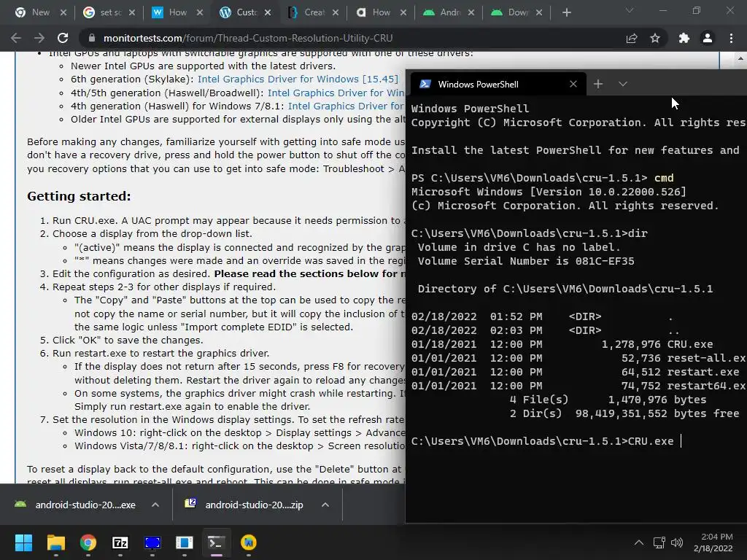This screenshot has height=560, width=747.
Task: Close the Windows PowerShell tab
Action: point(573,85)
